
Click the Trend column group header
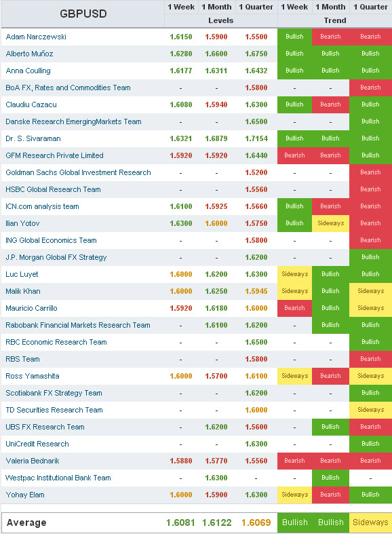335,21
